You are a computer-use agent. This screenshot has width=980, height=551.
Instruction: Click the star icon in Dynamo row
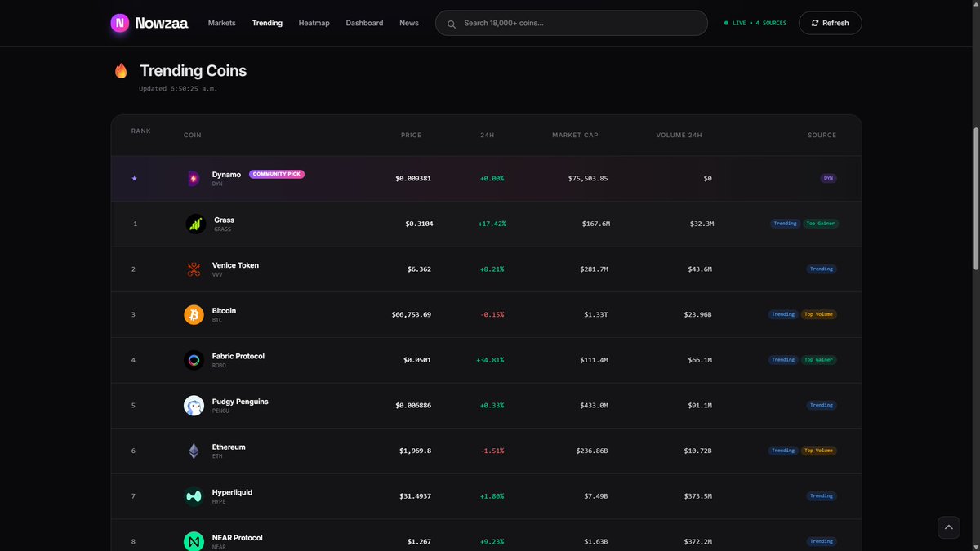point(135,178)
